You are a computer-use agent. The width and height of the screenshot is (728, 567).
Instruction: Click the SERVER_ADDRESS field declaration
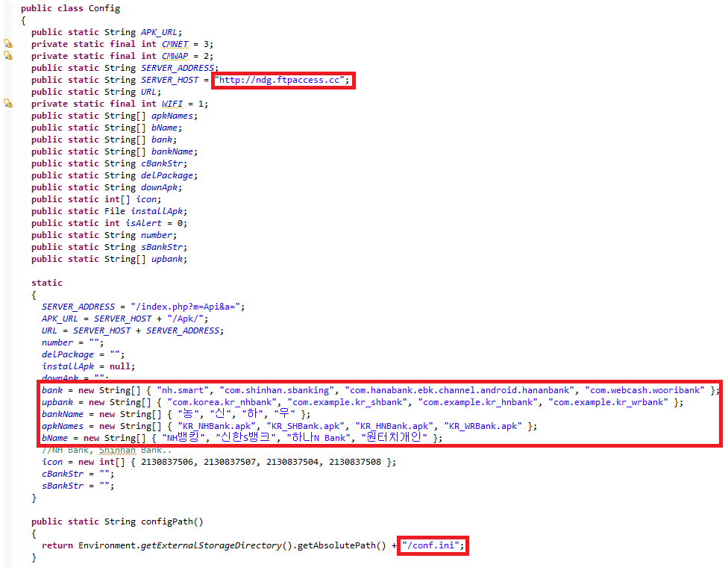[x=125, y=68]
